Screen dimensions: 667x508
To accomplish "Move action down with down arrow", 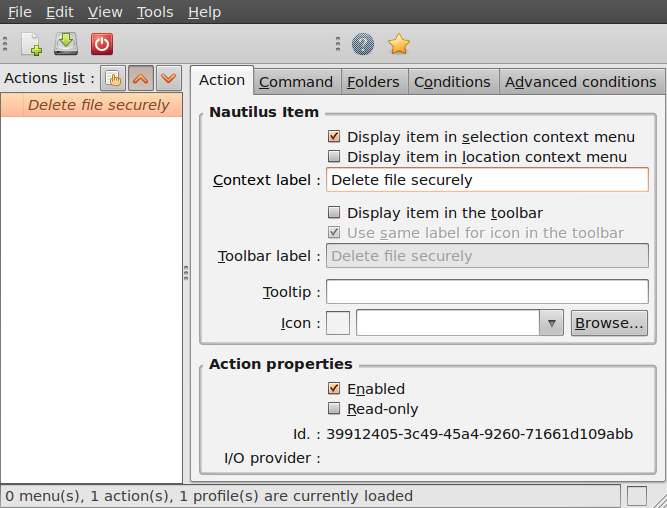I will point(168,78).
